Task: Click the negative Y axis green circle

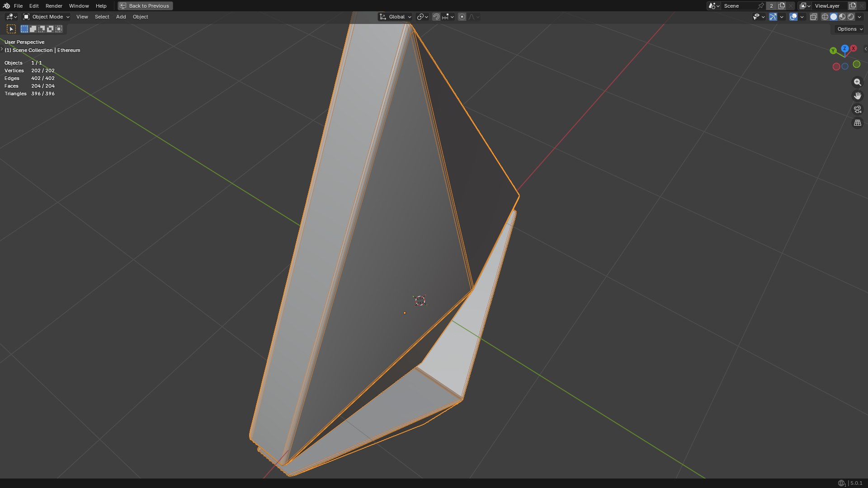Action: pos(857,65)
